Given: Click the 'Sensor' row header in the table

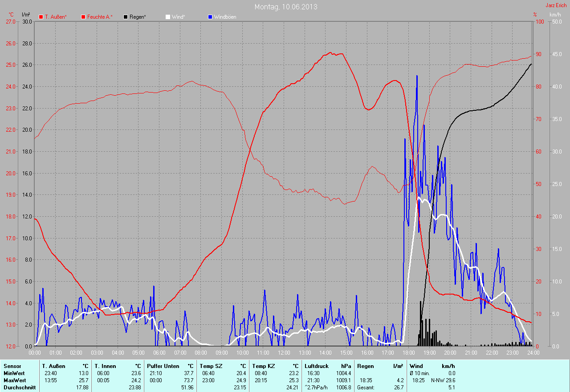Looking at the screenshot, I should (12, 366).
